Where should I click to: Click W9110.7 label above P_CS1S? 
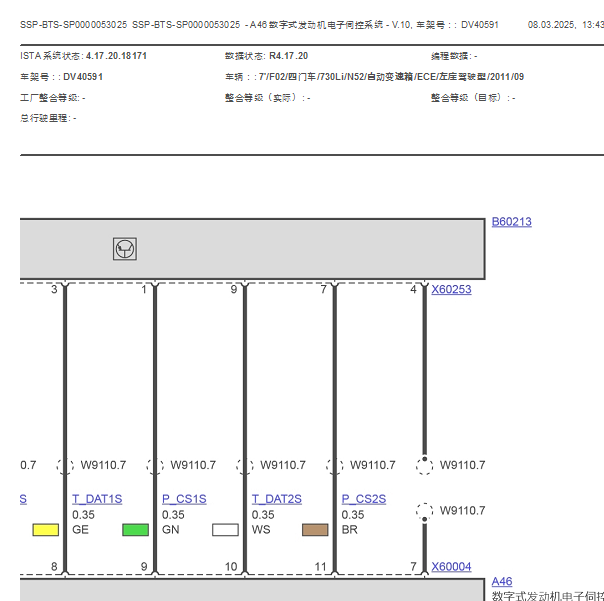tap(193, 465)
